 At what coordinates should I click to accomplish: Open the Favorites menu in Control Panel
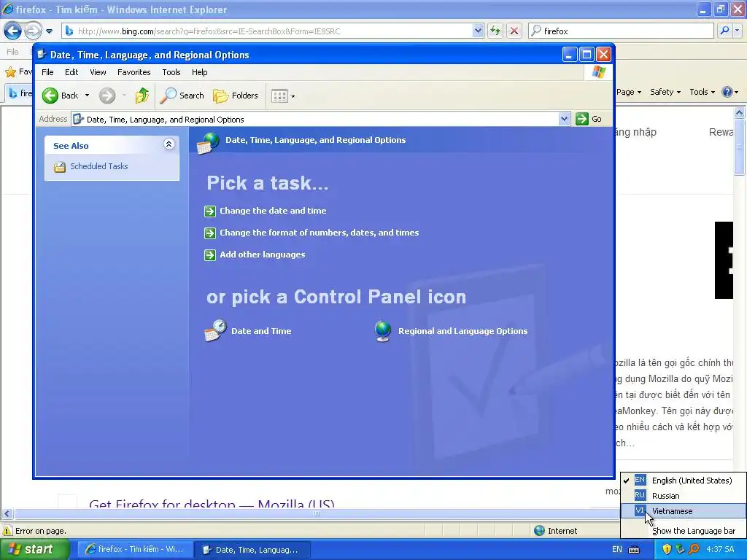tap(134, 72)
